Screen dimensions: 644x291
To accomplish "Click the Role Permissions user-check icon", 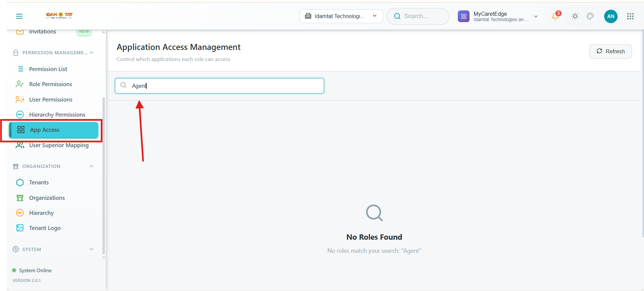I will pyautogui.click(x=20, y=84).
